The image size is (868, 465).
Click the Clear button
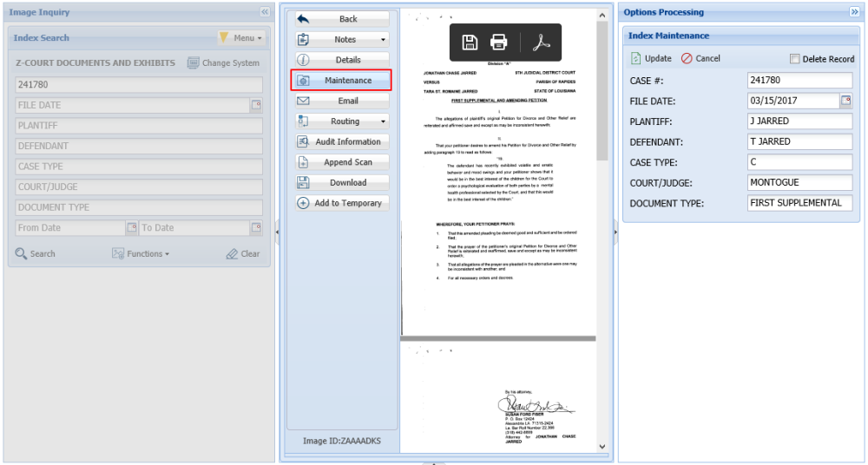[243, 253]
